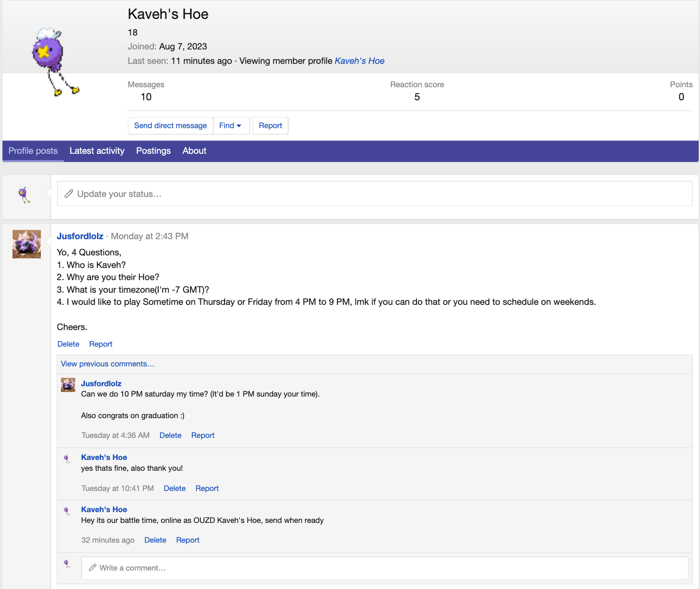700x589 pixels.
Task: Click Jusfordlolz's small avatar in the comment
Action: [x=68, y=385]
